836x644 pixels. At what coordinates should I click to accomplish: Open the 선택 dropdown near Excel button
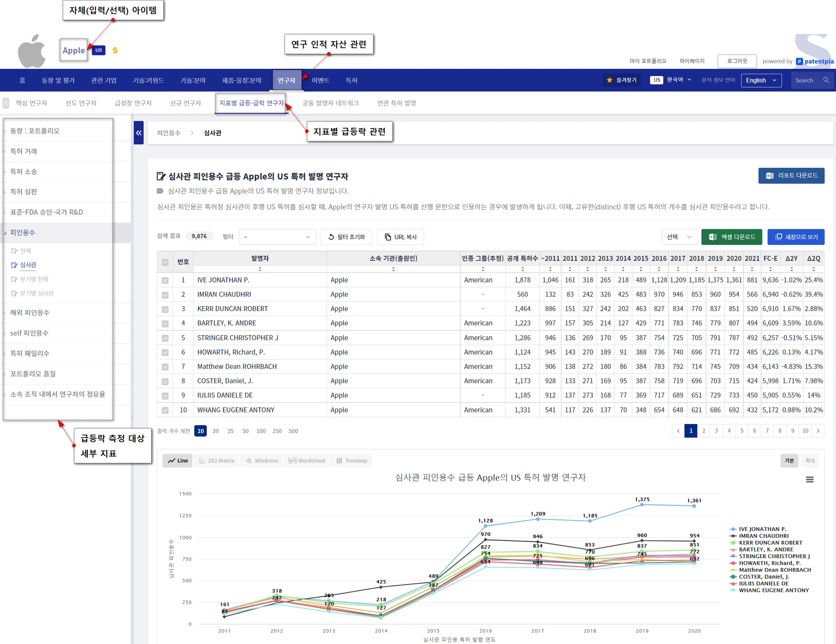679,237
